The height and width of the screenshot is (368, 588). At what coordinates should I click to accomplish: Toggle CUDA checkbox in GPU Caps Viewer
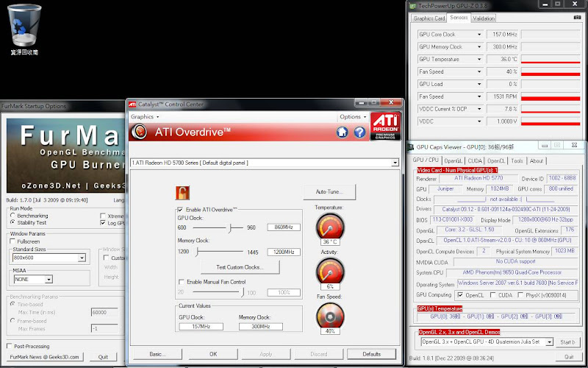click(x=492, y=295)
